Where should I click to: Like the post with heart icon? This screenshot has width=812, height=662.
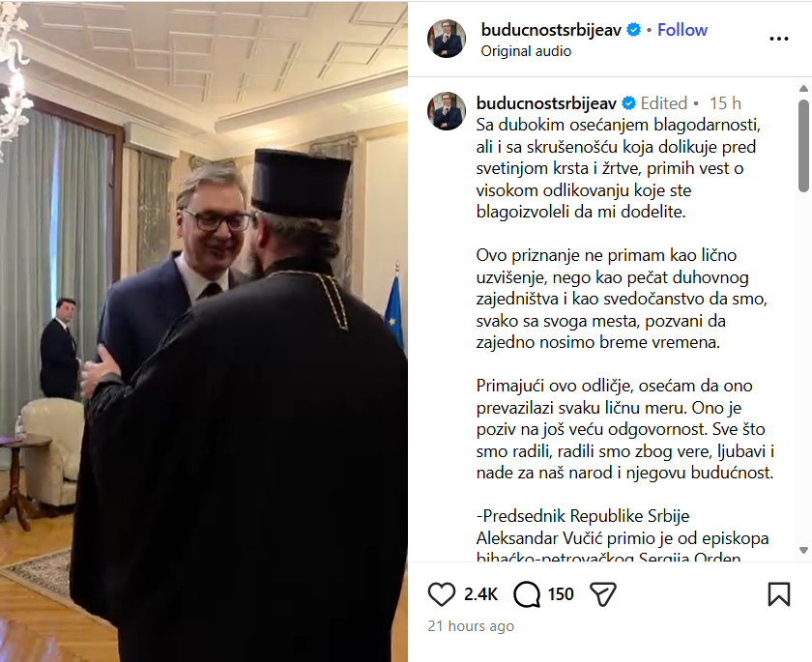tap(441, 593)
